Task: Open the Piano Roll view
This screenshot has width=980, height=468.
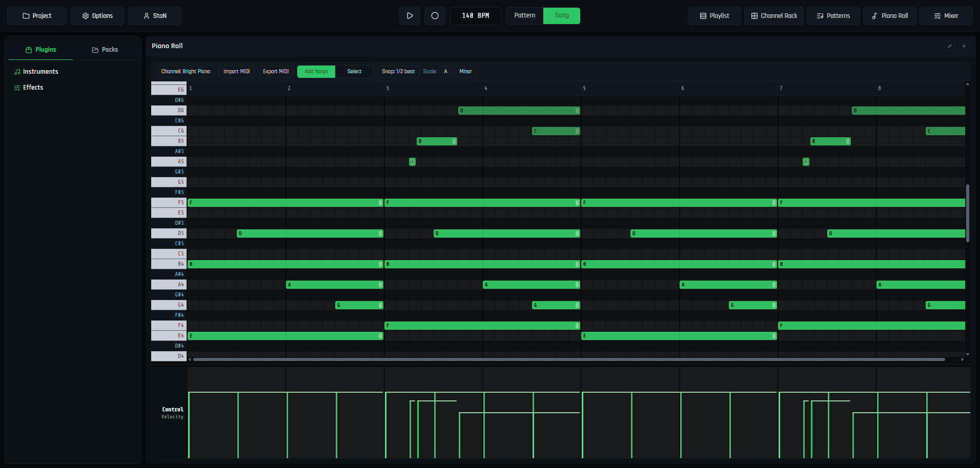Action: click(890, 16)
